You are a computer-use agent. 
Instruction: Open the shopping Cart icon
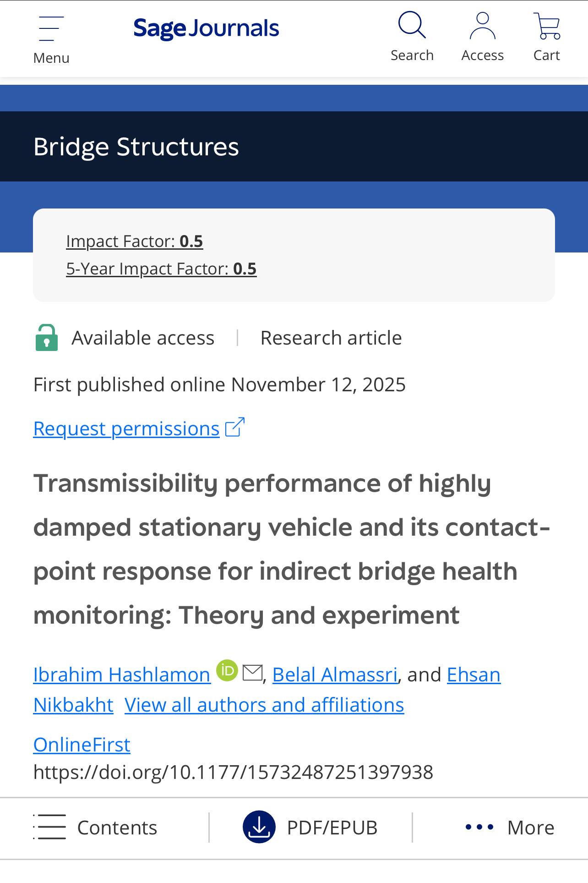coord(547,26)
